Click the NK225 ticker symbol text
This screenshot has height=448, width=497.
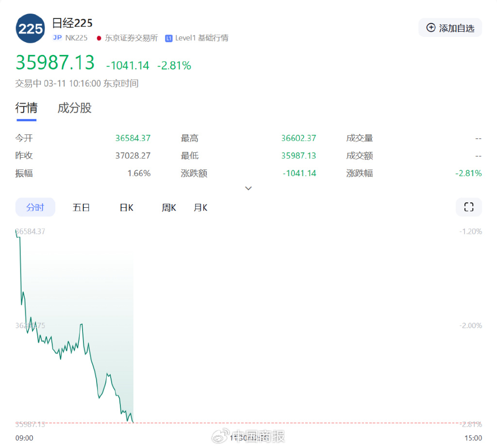pos(76,38)
